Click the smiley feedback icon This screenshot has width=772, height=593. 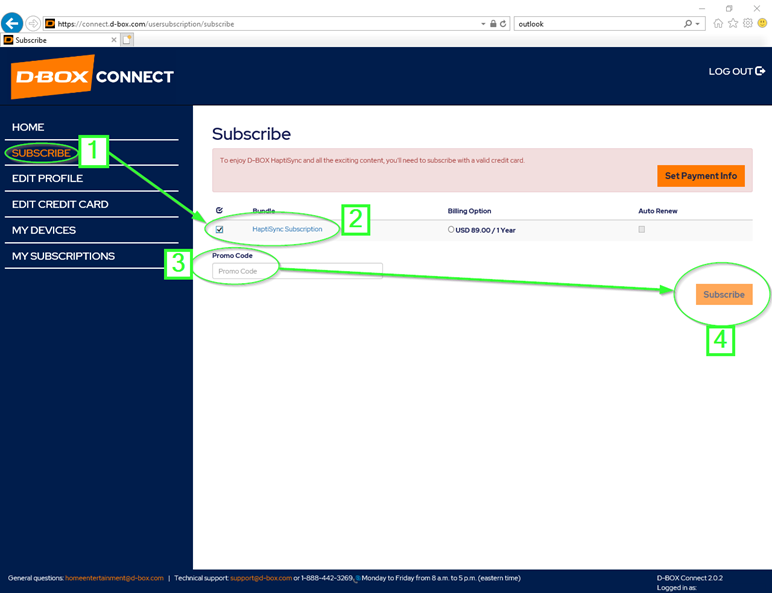(x=762, y=23)
